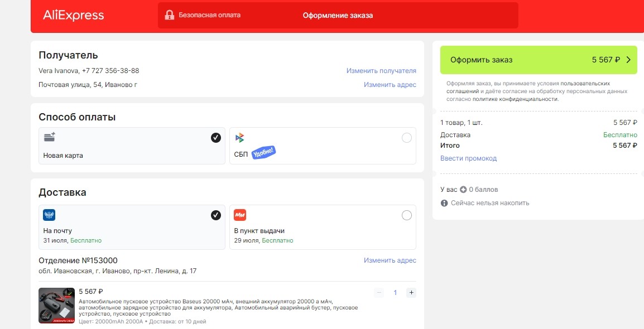Click the pickup point service icon
This screenshot has height=329, width=644.
pyautogui.click(x=240, y=215)
